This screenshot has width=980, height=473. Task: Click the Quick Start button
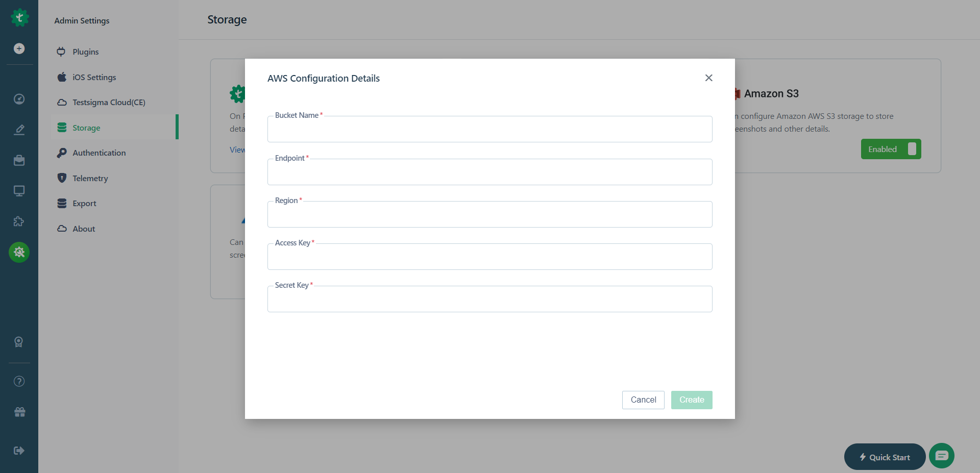pos(885,457)
